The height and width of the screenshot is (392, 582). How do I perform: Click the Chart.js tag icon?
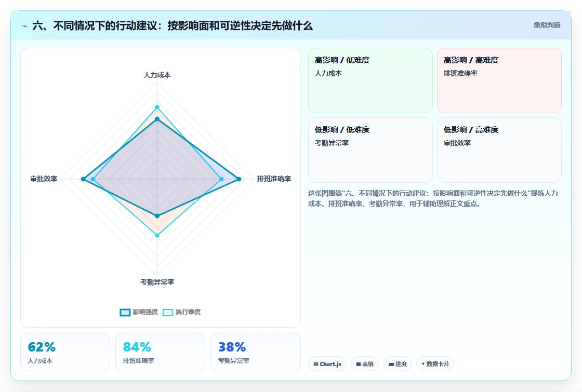[x=315, y=364]
